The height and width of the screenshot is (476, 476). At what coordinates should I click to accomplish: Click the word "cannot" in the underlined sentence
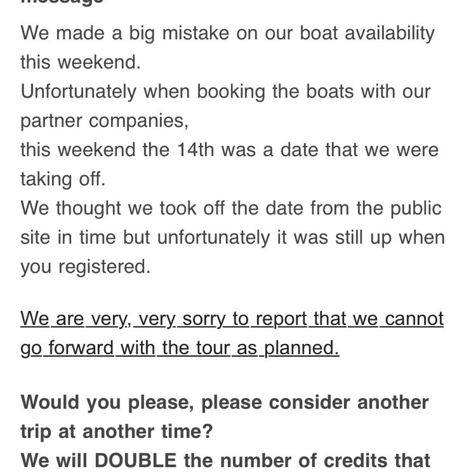(414, 319)
